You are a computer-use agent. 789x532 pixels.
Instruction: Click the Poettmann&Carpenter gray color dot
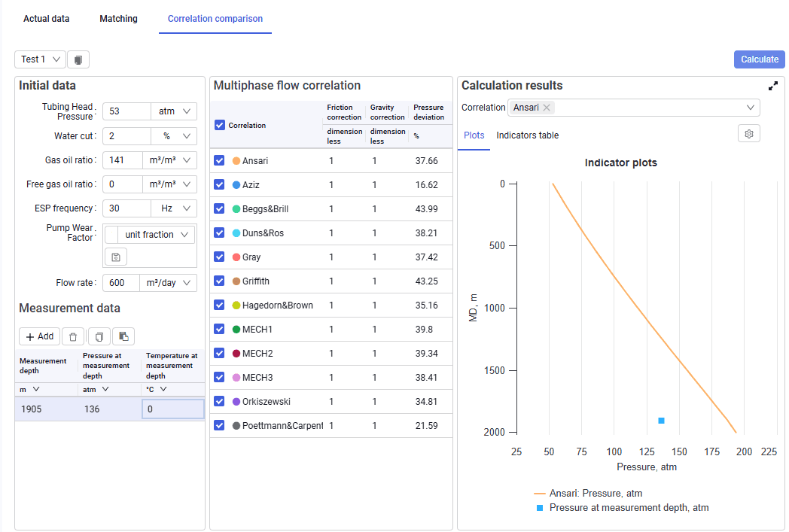pos(236,425)
